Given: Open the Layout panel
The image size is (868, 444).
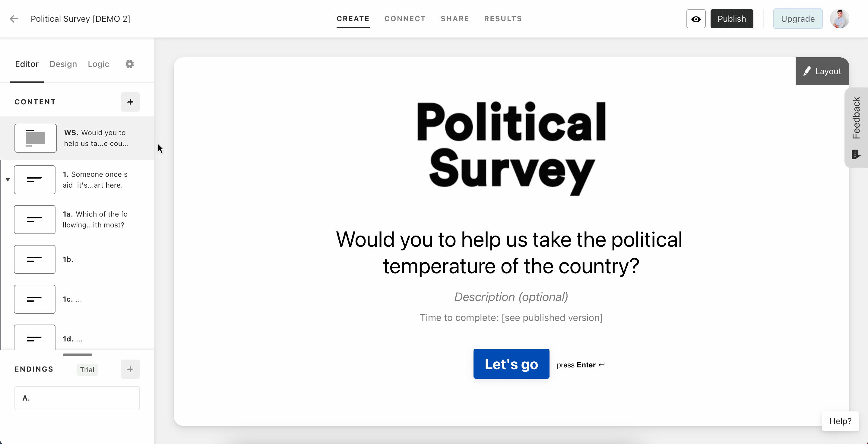Looking at the screenshot, I should point(822,71).
